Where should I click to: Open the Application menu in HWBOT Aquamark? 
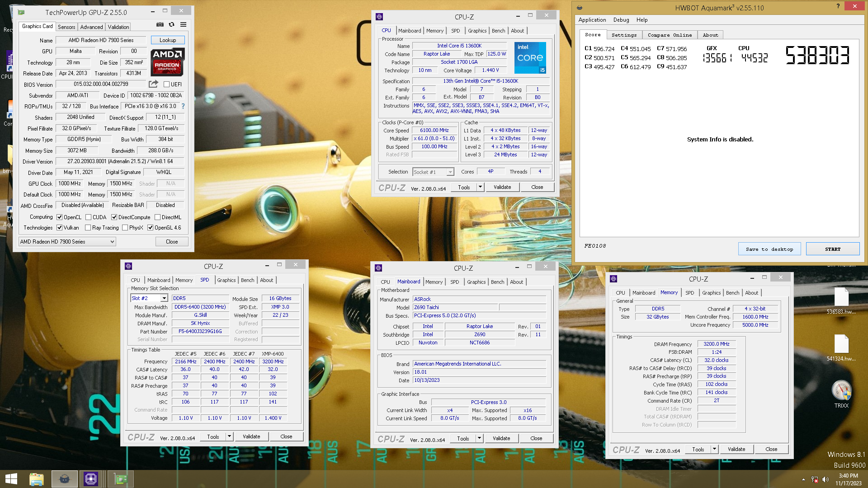point(592,20)
